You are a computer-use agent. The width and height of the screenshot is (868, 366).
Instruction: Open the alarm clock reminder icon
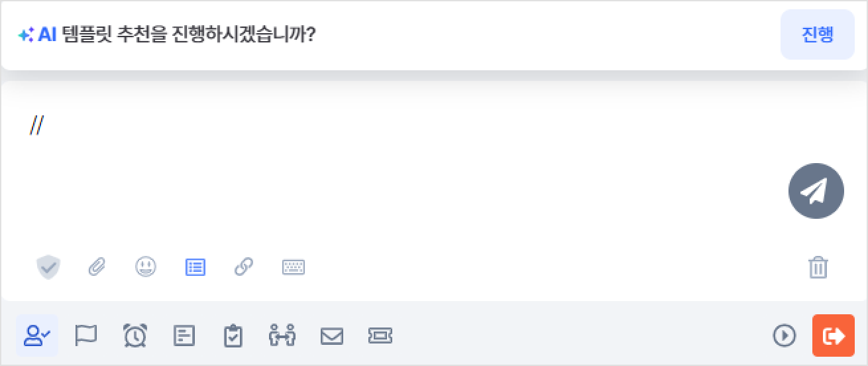[x=135, y=336]
